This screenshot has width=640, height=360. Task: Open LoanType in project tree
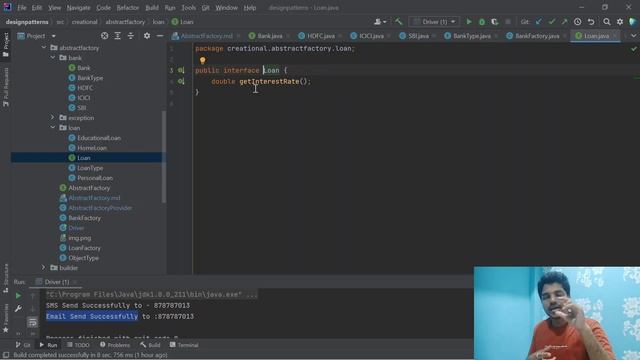90,168
